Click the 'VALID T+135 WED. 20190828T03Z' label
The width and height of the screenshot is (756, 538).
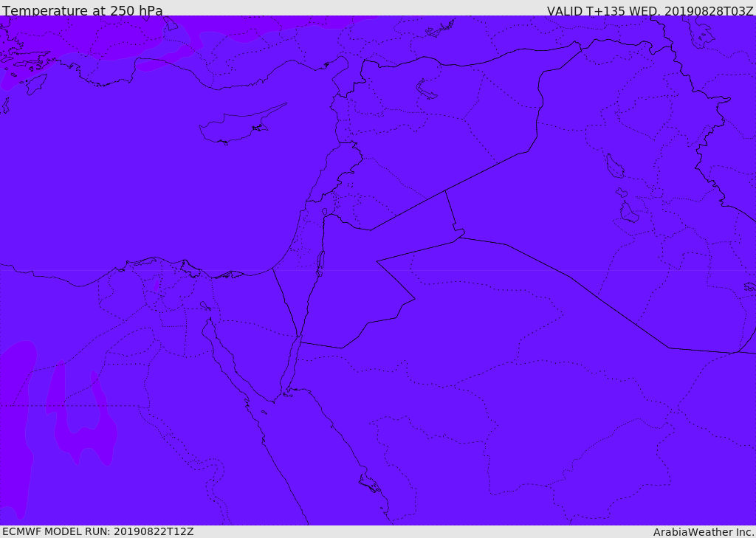(x=650, y=11)
